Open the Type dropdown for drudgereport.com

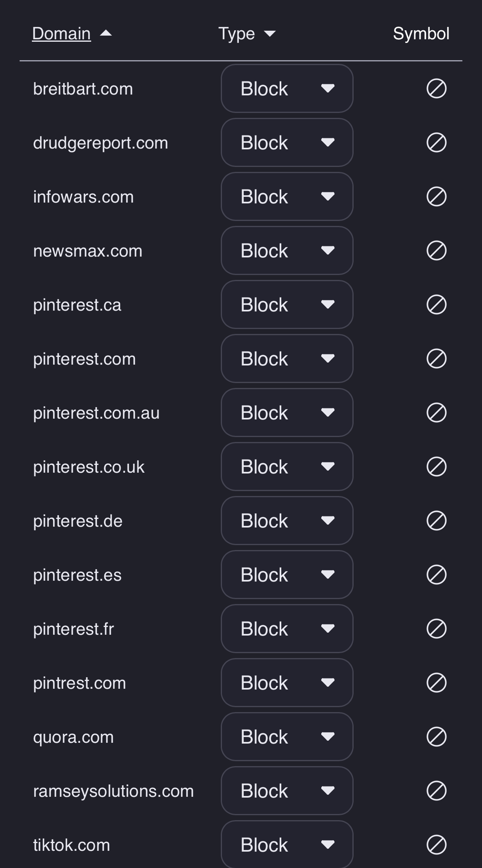287,143
